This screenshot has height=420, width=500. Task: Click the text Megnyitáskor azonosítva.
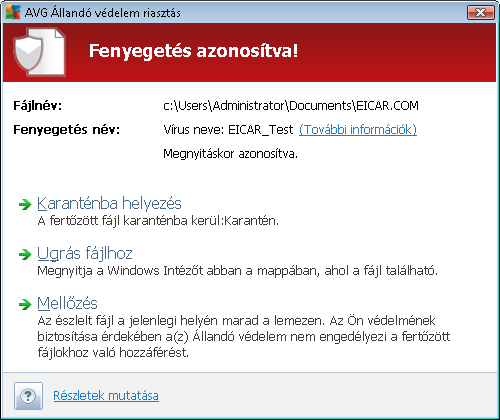point(230,154)
